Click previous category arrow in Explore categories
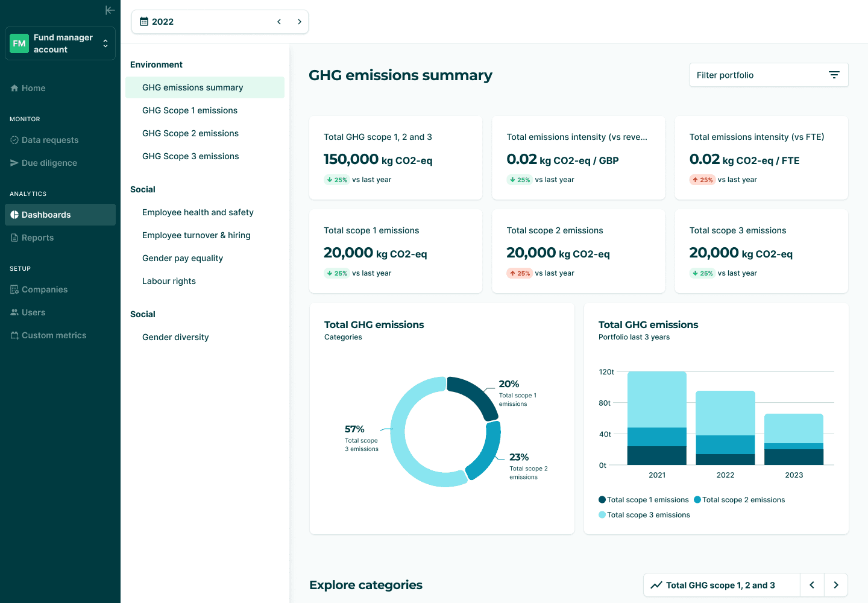The height and width of the screenshot is (603, 868). [812, 585]
